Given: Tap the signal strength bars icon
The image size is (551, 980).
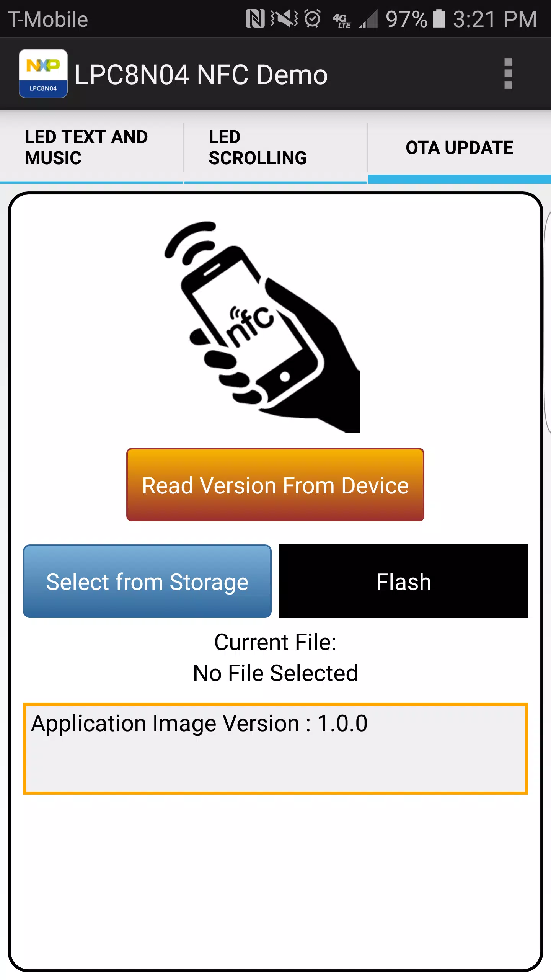Looking at the screenshot, I should tap(368, 19).
